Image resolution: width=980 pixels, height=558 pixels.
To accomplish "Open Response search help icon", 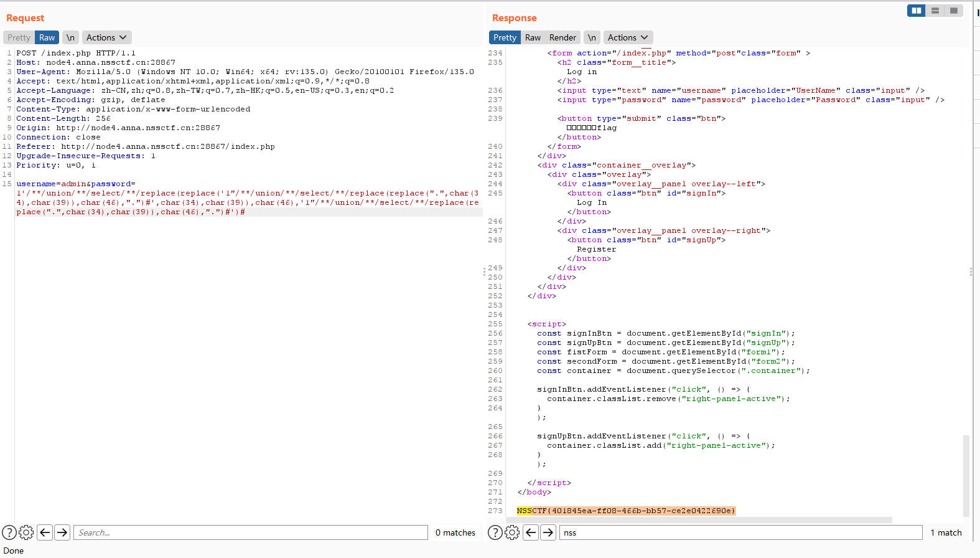I will (495, 532).
